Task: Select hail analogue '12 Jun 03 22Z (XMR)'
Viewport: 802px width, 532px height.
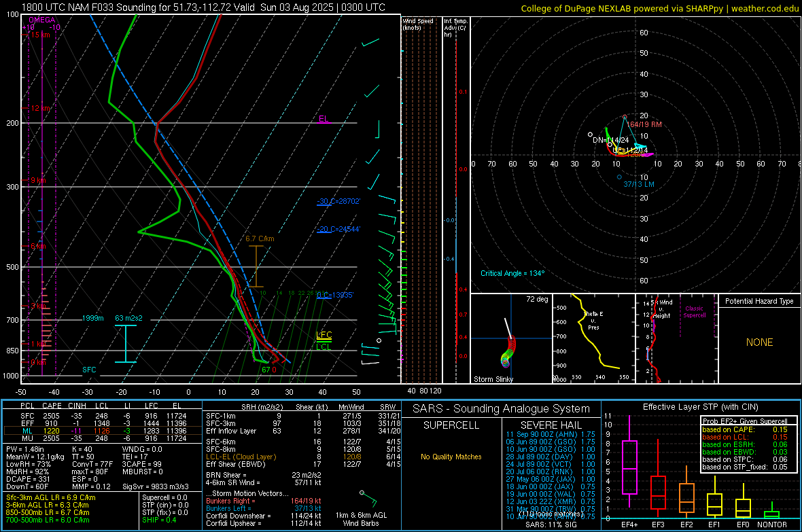Action: pos(551,502)
